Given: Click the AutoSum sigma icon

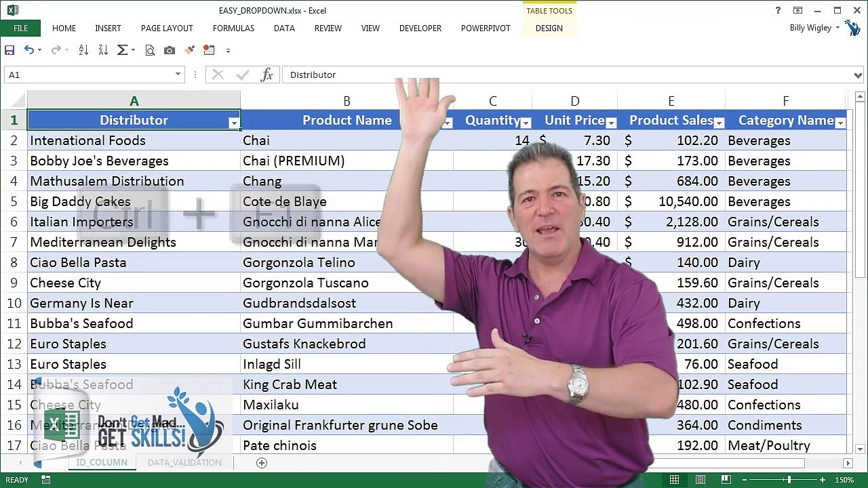Looking at the screenshot, I should 122,50.
